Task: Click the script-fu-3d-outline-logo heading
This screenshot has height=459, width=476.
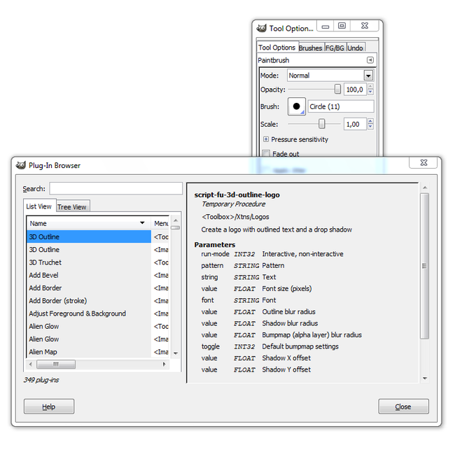Action: [237, 195]
